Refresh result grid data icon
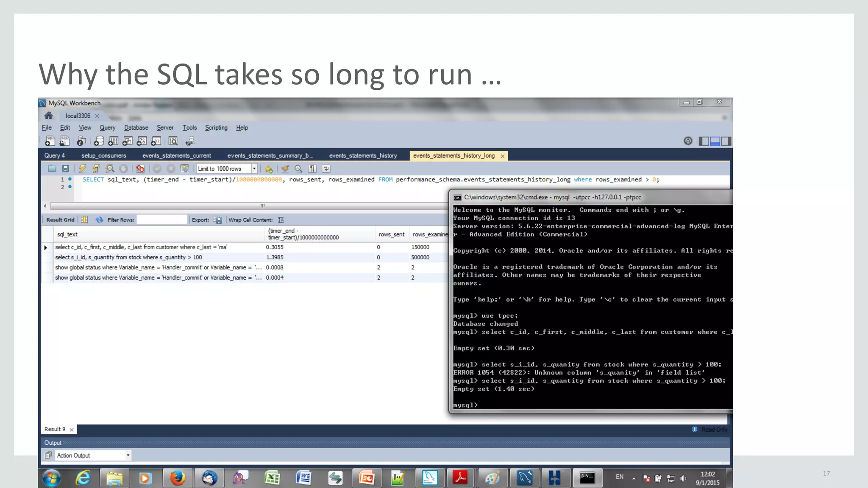The image size is (868, 488). coord(99,219)
